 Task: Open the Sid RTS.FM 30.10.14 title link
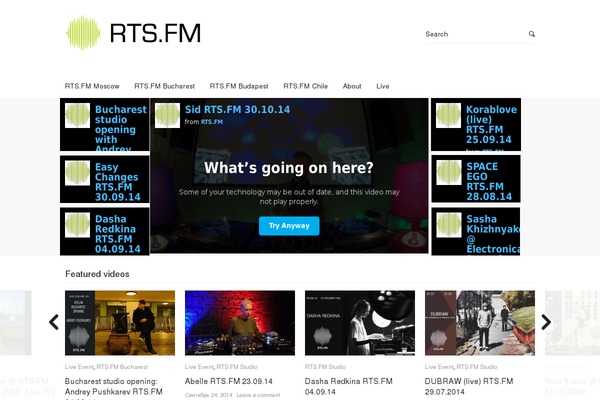coord(237,109)
